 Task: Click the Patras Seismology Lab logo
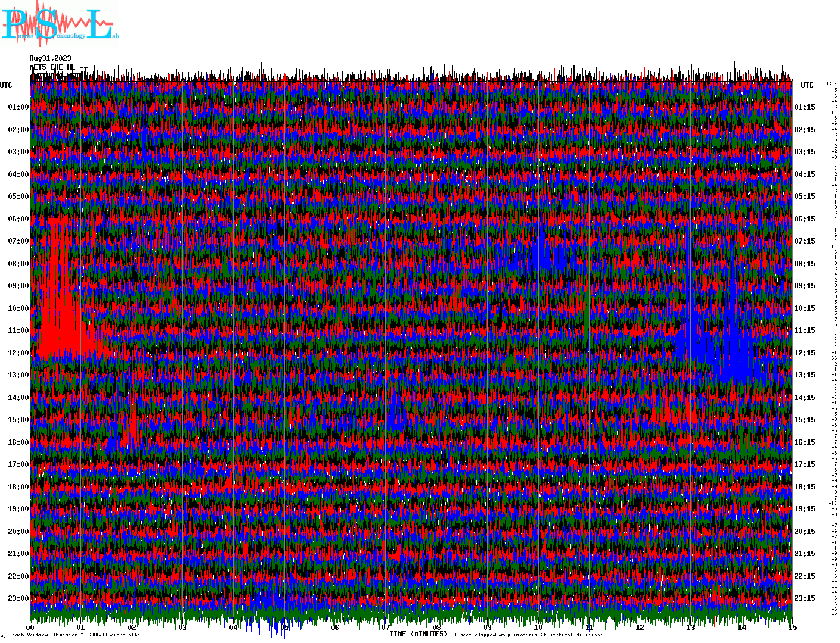(60, 24)
